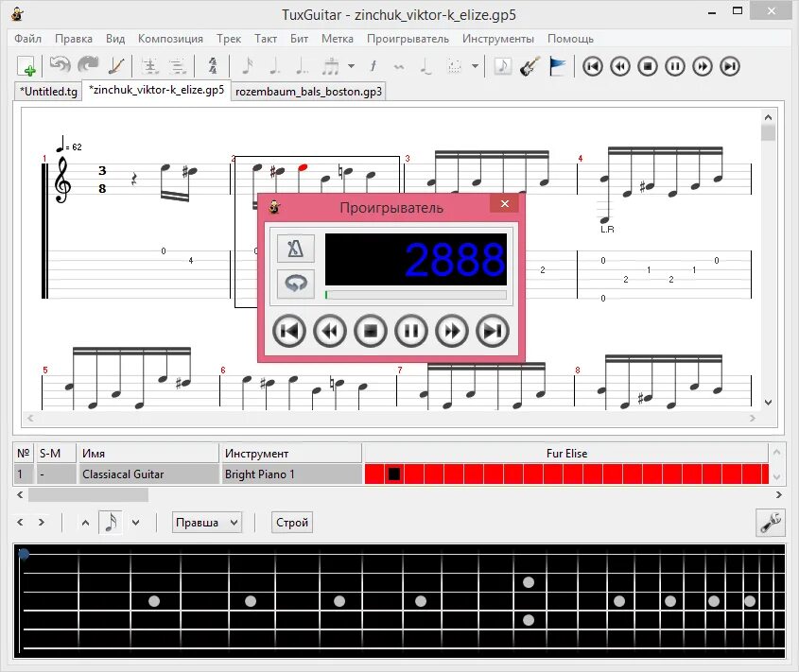Switch to rozembaum_bals_boston.gp3 tab
Screen dimensions: 799x672
click(x=308, y=92)
